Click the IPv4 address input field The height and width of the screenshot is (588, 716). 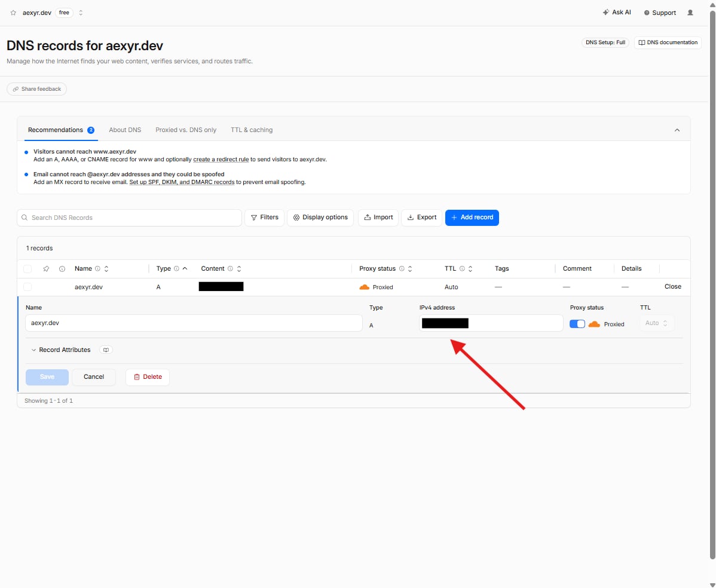point(491,323)
